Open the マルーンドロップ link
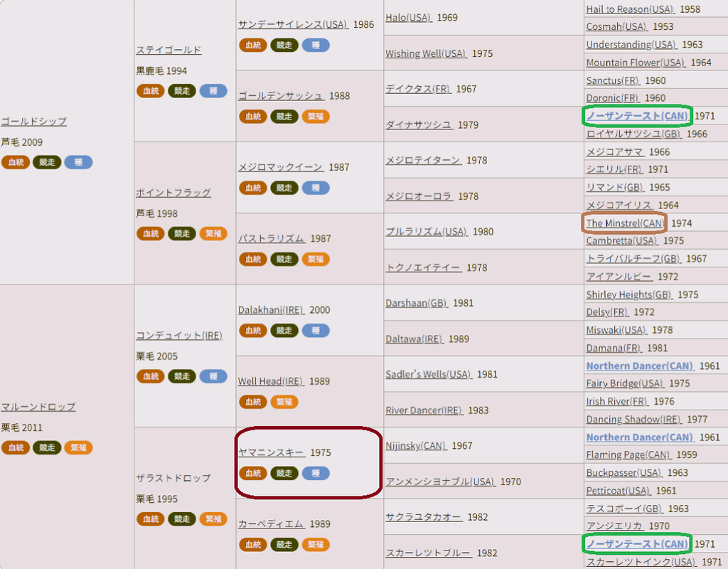 (38, 407)
